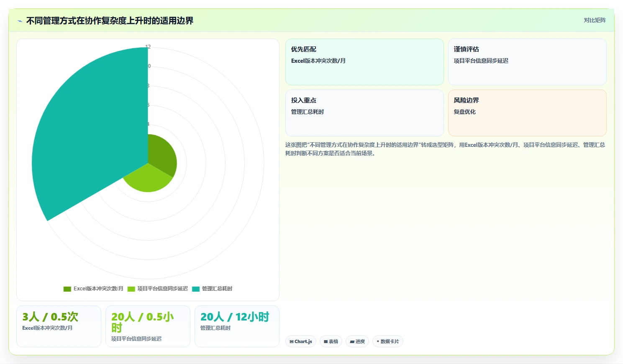This screenshot has height=364, width=623.
Task: Click 项目平台信息同步延迟 text in 谨慎评估 card
Action: tap(481, 61)
